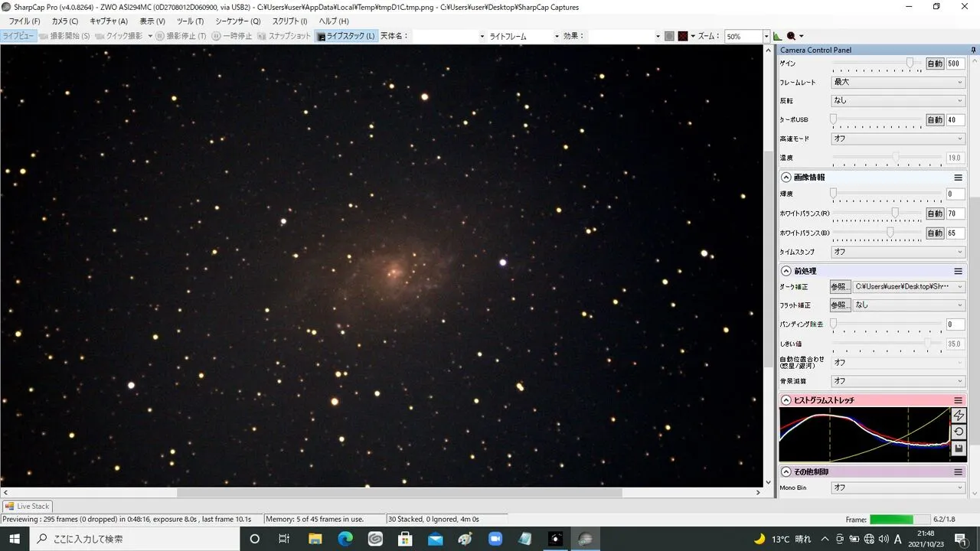Click the Windows taskbar search box
Viewport: 980px width, 551px height.
pos(135,539)
